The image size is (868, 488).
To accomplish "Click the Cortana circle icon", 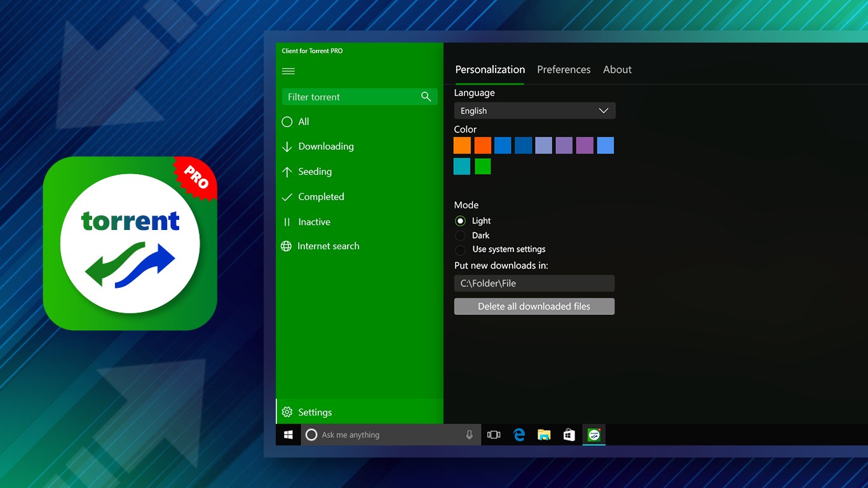I will click(x=311, y=435).
